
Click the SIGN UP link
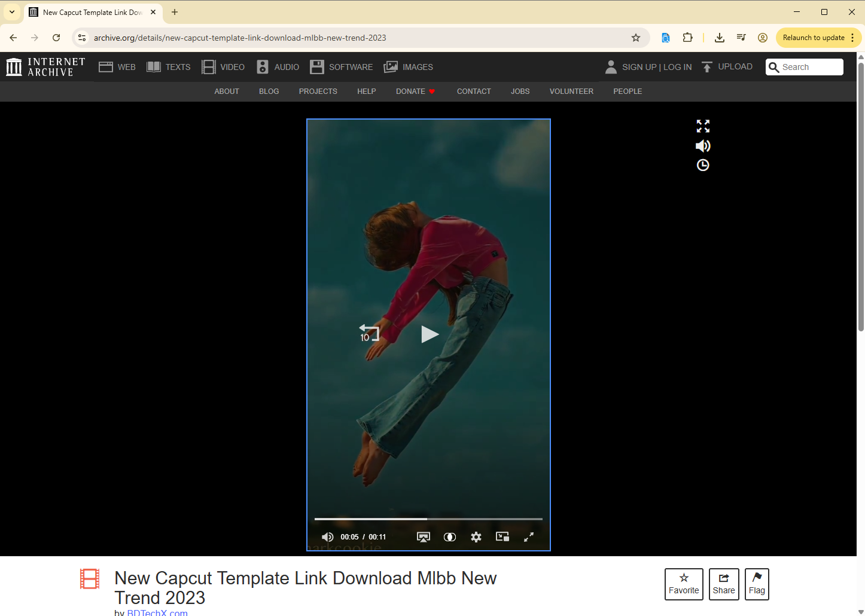tap(639, 67)
